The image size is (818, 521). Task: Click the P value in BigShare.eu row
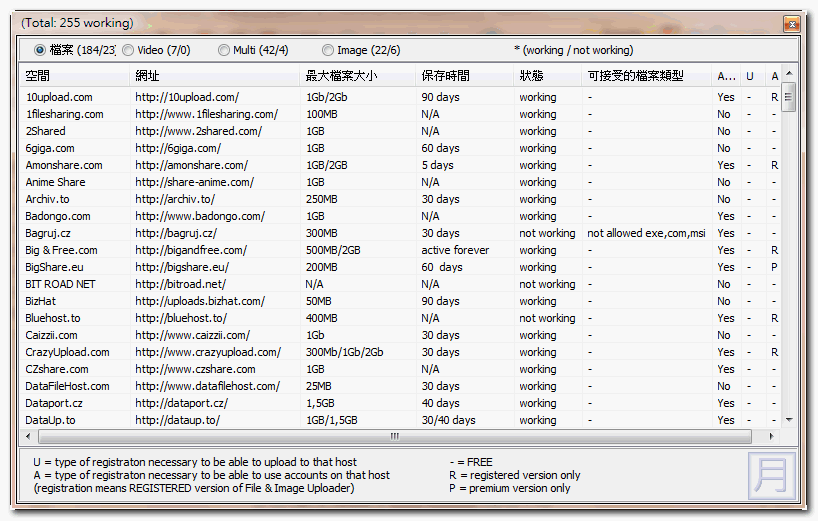point(774,267)
